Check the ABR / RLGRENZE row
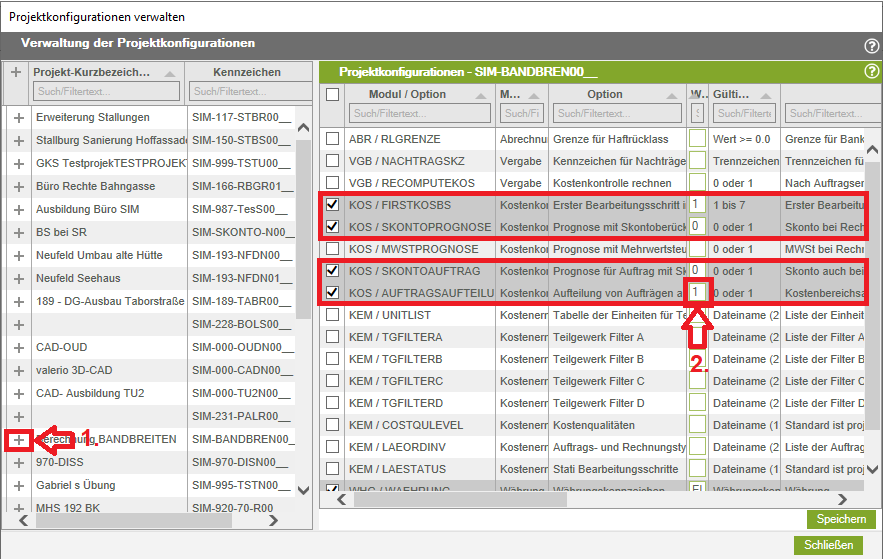 click(x=332, y=139)
